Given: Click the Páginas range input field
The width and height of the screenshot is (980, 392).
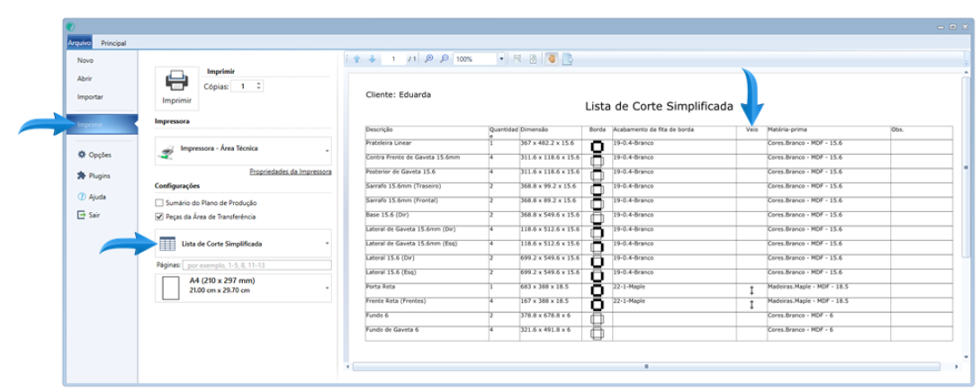Looking at the screenshot, I should tap(256, 265).
